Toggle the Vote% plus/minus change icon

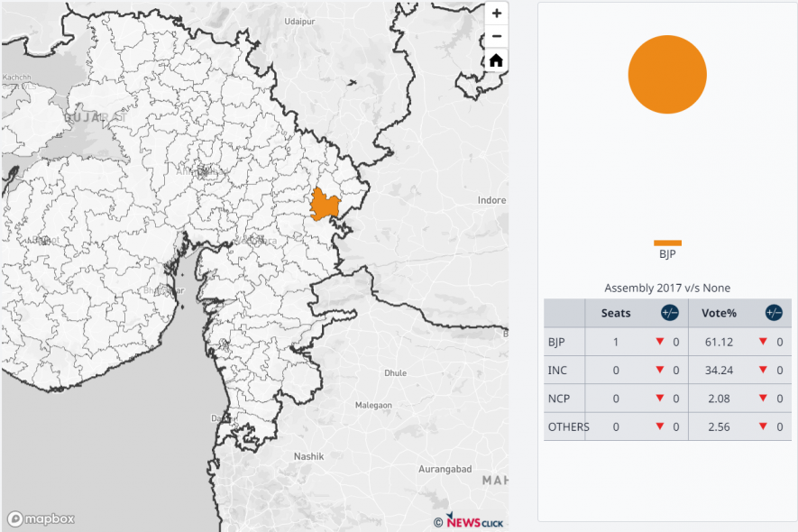[774, 313]
